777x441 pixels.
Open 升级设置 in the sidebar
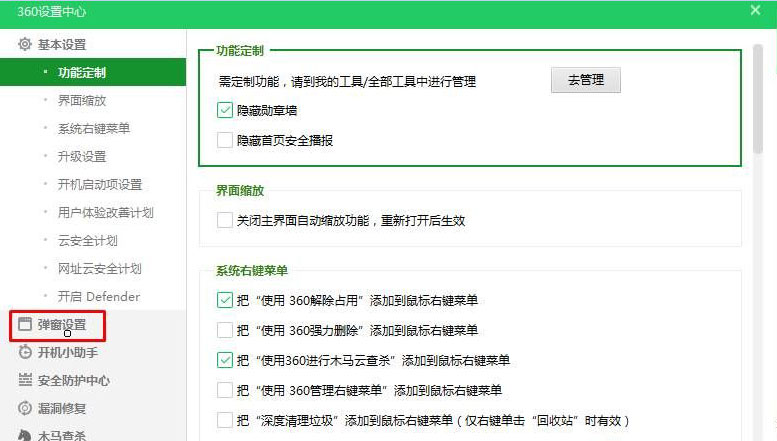point(82,157)
